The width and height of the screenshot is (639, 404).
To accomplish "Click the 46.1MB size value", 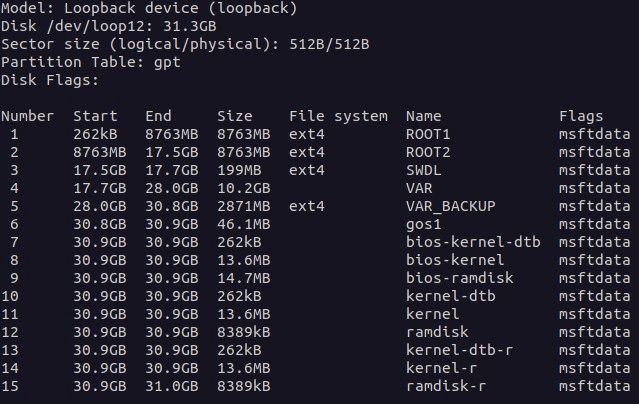I will coord(243,224).
